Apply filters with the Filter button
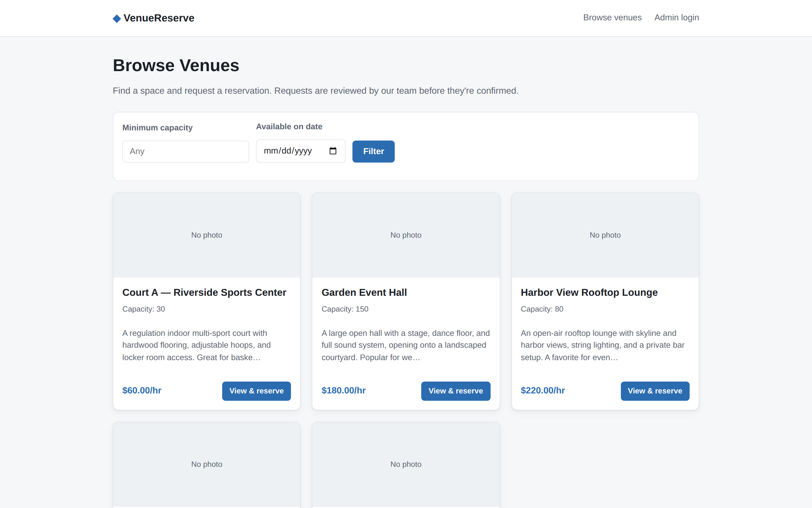 (374, 151)
